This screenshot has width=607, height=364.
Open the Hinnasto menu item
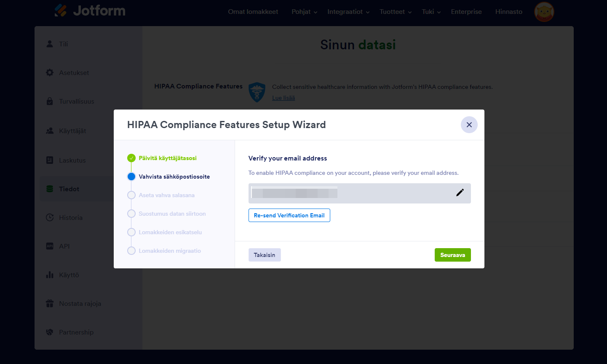(508, 12)
